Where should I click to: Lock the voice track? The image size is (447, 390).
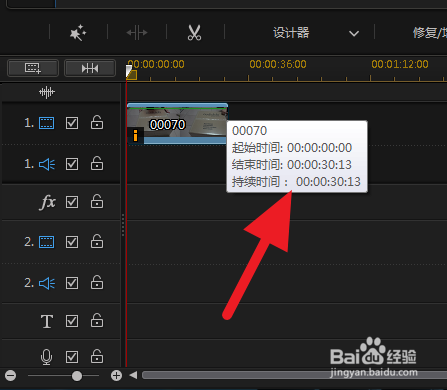tap(97, 356)
